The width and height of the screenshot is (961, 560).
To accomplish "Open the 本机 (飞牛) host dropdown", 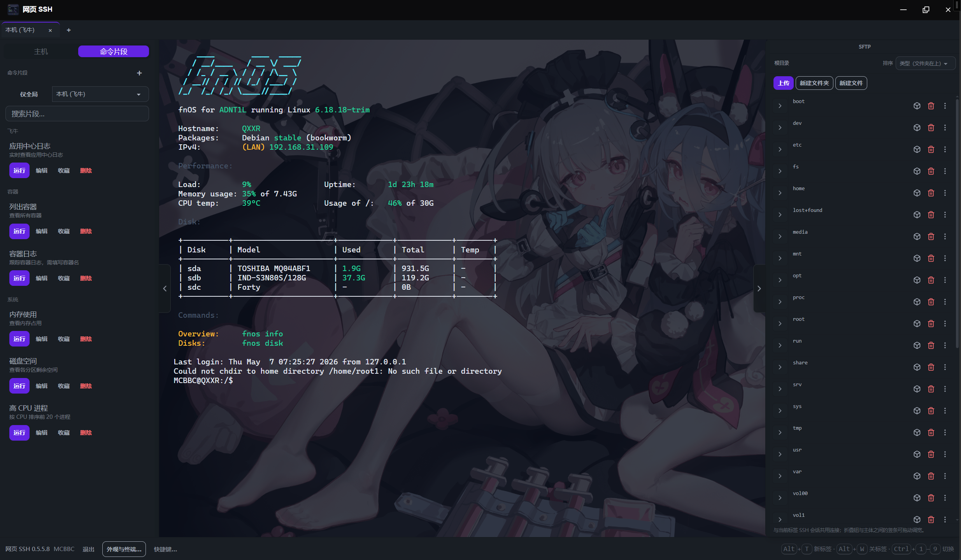I will click(x=100, y=94).
